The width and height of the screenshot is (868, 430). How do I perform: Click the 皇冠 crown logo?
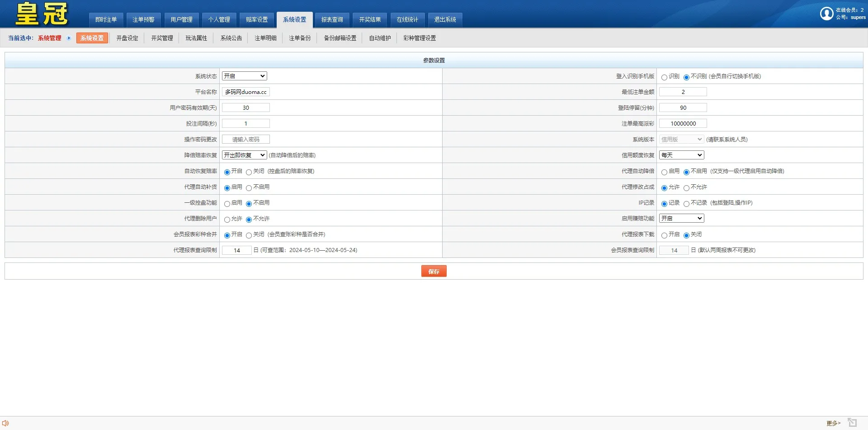point(40,14)
